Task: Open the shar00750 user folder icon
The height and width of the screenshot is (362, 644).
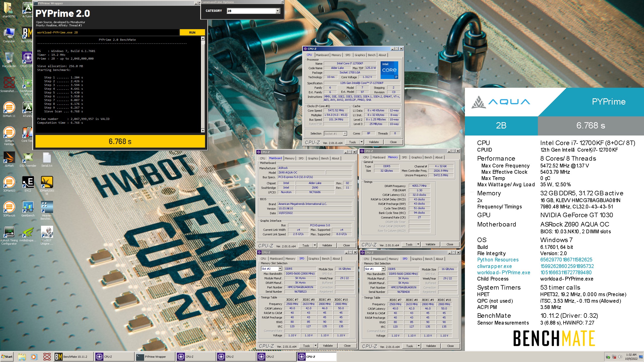Action: (x=9, y=10)
